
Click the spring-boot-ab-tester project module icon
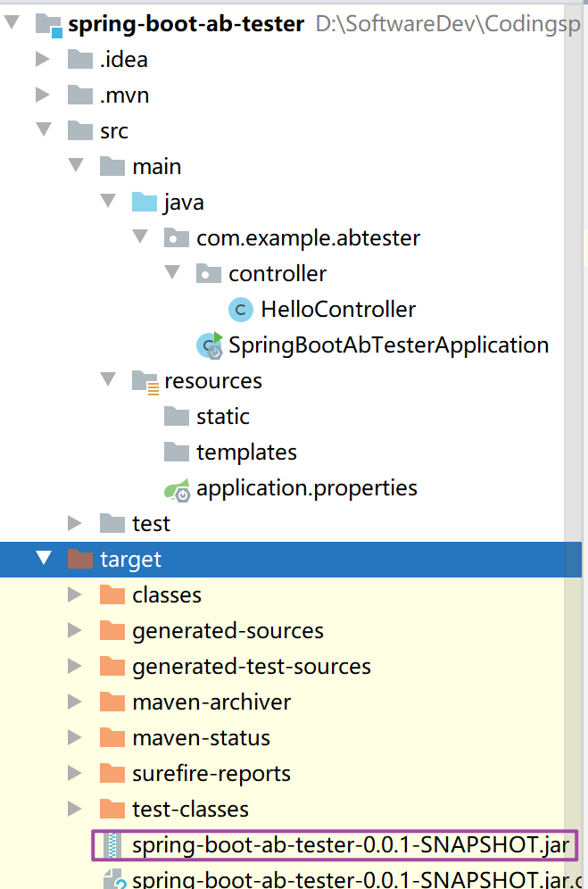point(48,24)
